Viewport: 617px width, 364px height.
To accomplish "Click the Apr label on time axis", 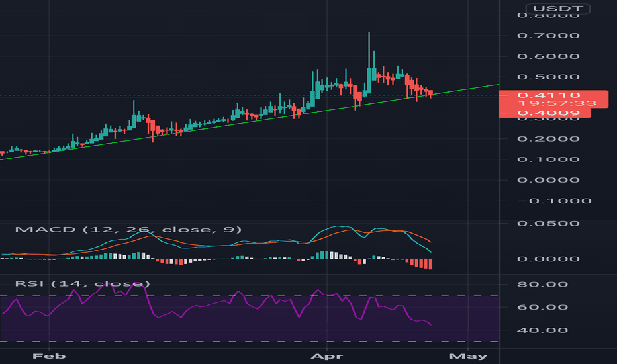I will [x=327, y=356].
